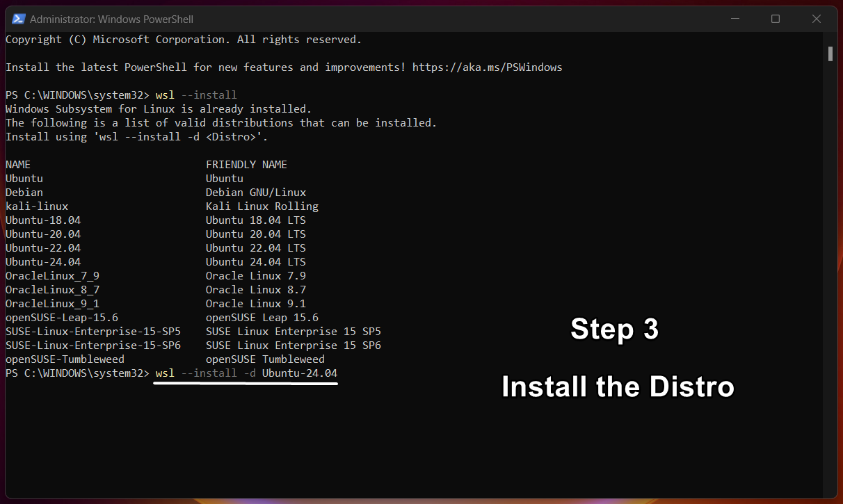Click the friendly name 'openSUSE Leap 15.6'
Viewport: 843px width, 504px height.
262,318
